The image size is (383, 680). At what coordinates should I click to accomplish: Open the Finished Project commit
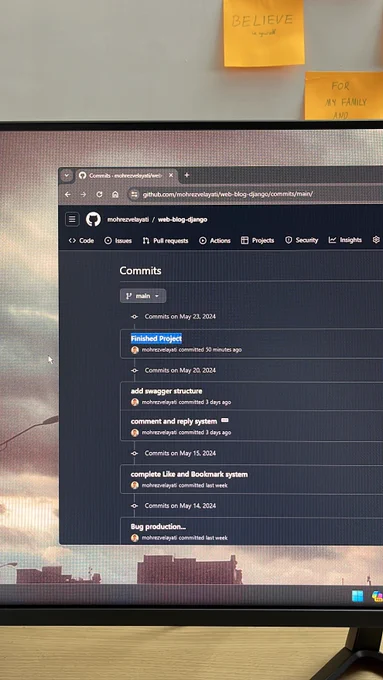coord(156,339)
